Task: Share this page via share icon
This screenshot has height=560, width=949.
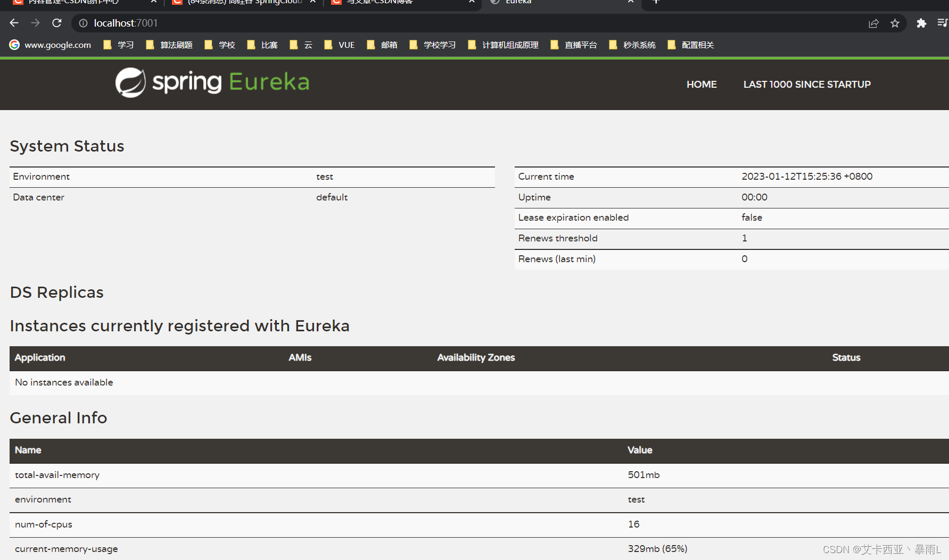Action: pos(873,23)
